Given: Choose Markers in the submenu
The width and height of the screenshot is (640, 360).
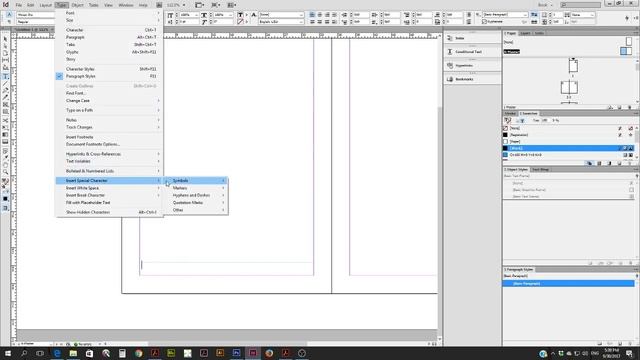Looking at the screenshot, I should click(x=196, y=188).
